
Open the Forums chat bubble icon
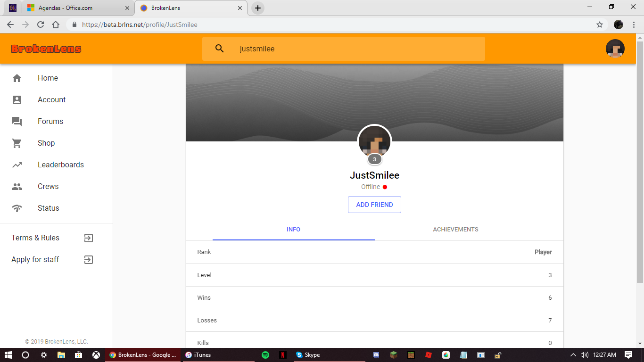(x=17, y=122)
